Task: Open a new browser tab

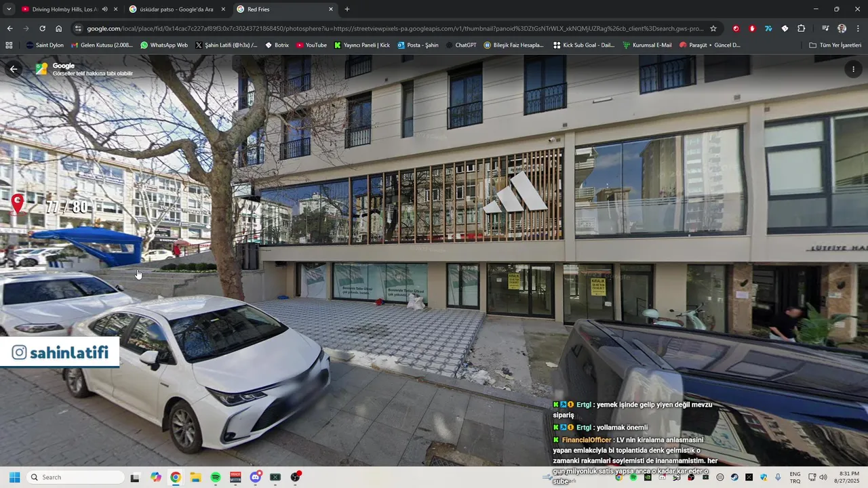Action: (347, 9)
